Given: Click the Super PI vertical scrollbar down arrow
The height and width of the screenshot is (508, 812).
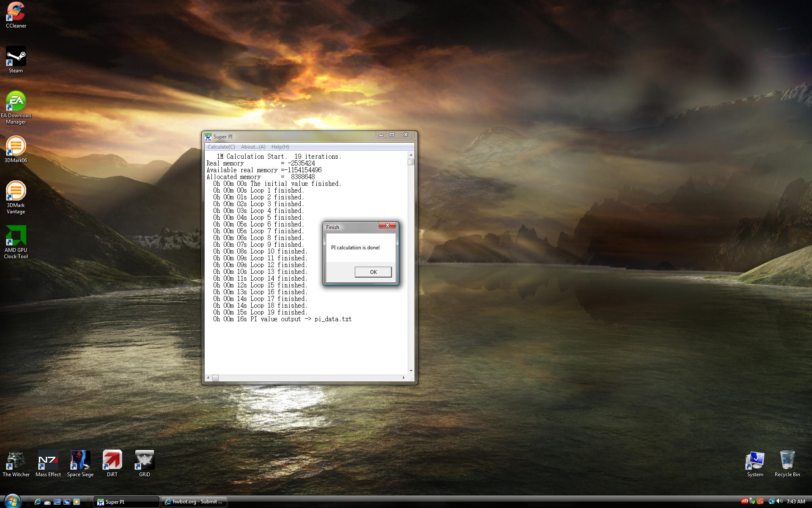Looking at the screenshot, I should point(411,371).
